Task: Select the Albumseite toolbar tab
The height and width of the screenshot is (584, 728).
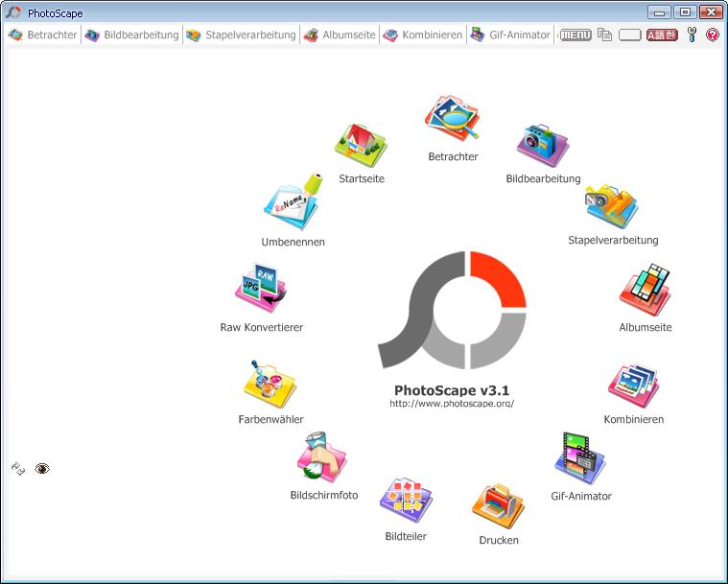Action: point(340,35)
